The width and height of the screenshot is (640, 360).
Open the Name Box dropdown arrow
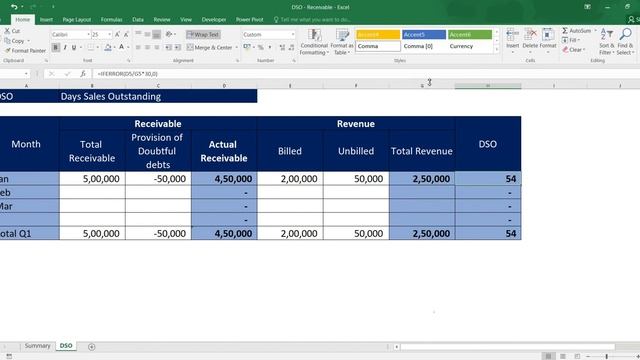click(27, 74)
